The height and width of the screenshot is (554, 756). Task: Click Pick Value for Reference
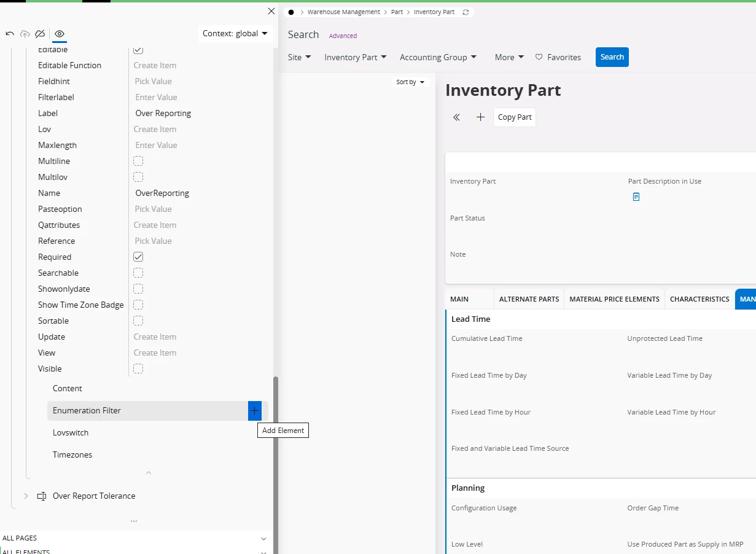point(153,241)
